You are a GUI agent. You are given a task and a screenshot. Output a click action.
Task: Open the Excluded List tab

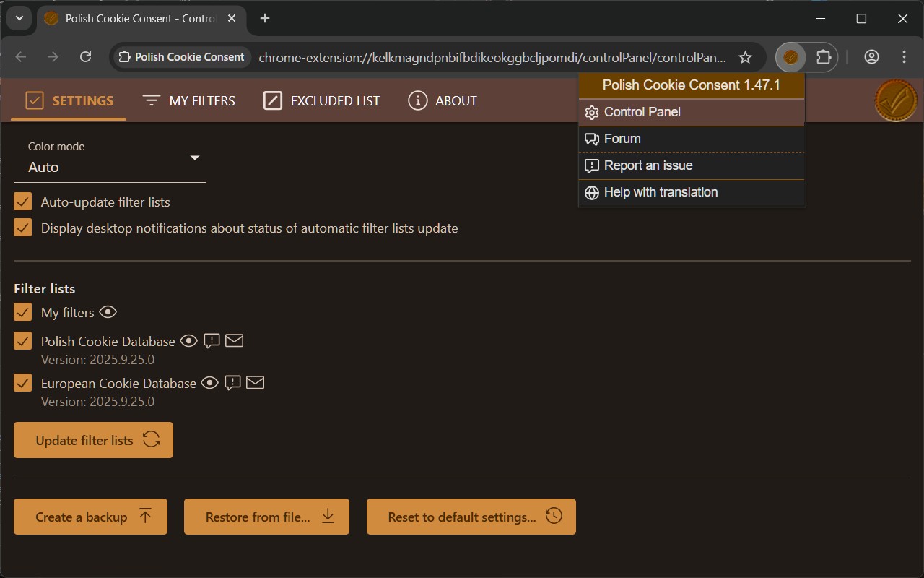[x=321, y=100]
